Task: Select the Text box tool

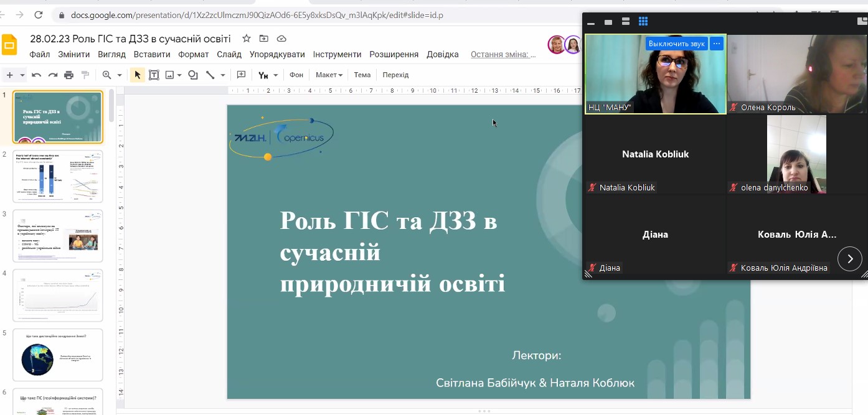Action: [x=153, y=75]
